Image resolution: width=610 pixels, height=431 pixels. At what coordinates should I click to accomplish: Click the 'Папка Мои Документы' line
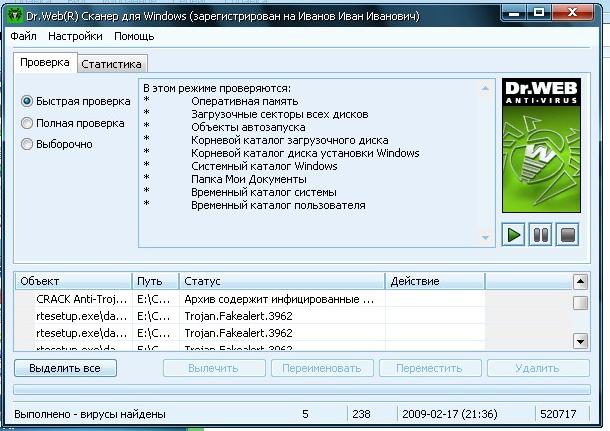tap(249, 179)
